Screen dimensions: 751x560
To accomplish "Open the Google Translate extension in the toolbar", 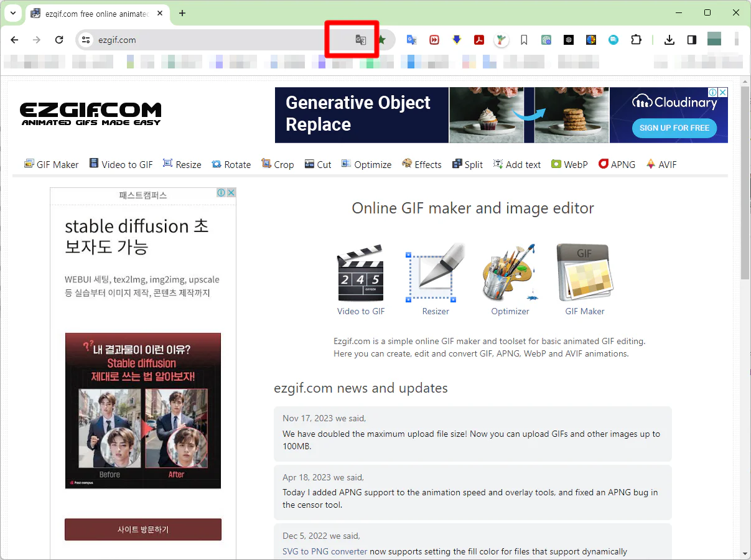I will click(411, 40).
